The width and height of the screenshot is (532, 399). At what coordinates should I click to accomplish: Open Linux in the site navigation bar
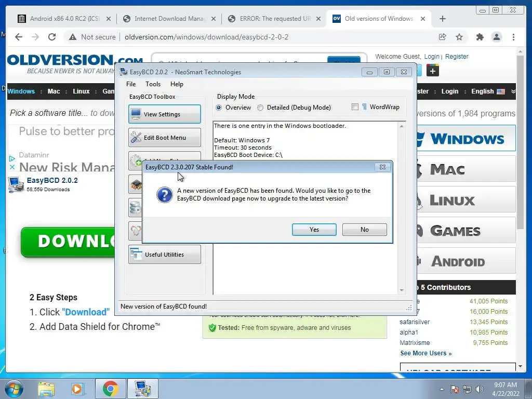click(81, 91)
